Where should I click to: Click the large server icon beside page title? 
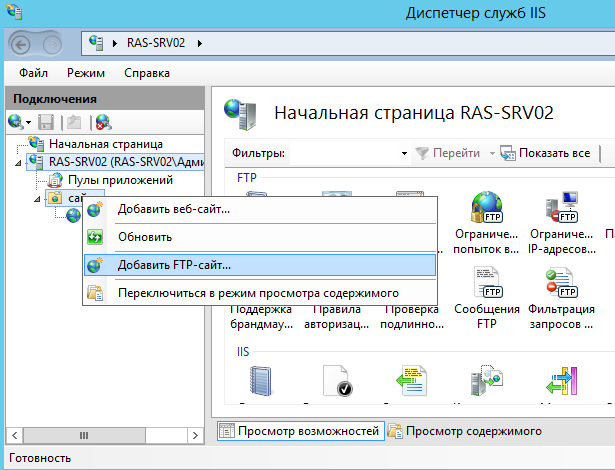pyautogui.click(x=240, y=114)
